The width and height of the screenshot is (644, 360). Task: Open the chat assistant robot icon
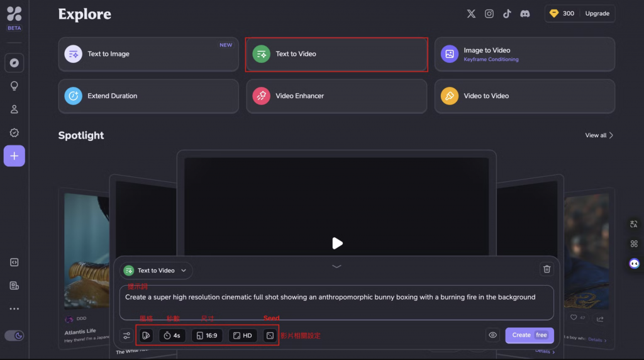click(634, 264)
